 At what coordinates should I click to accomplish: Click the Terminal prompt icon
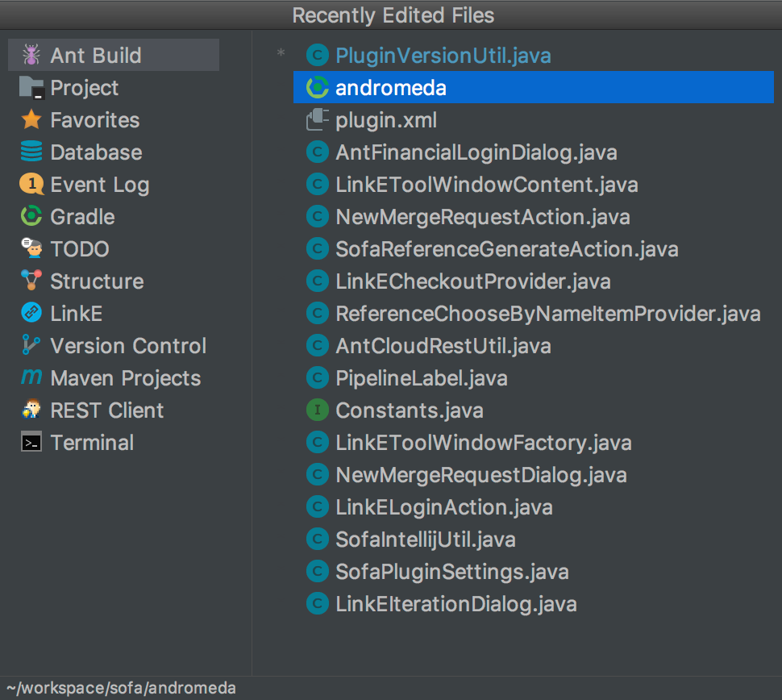(31, 442)
